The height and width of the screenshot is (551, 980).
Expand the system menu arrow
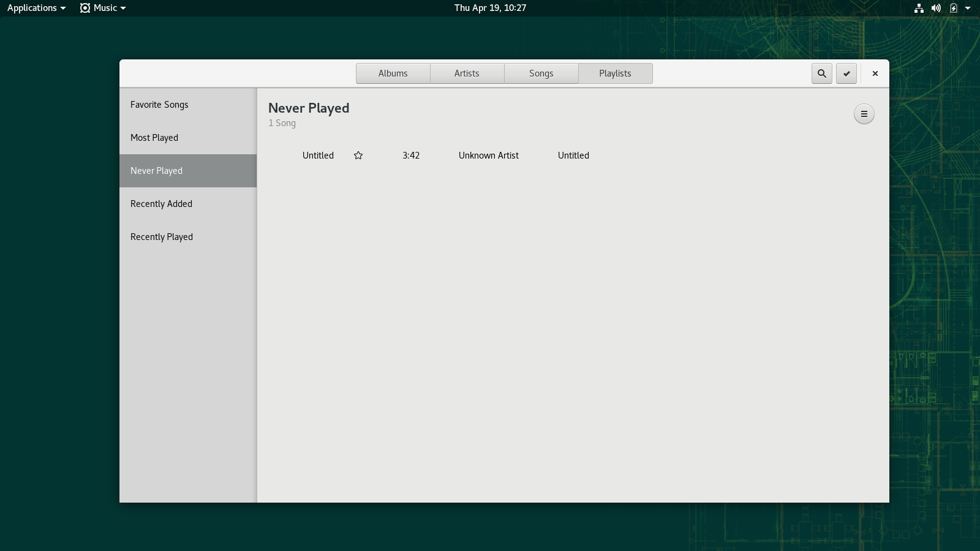tap(968, 8)
